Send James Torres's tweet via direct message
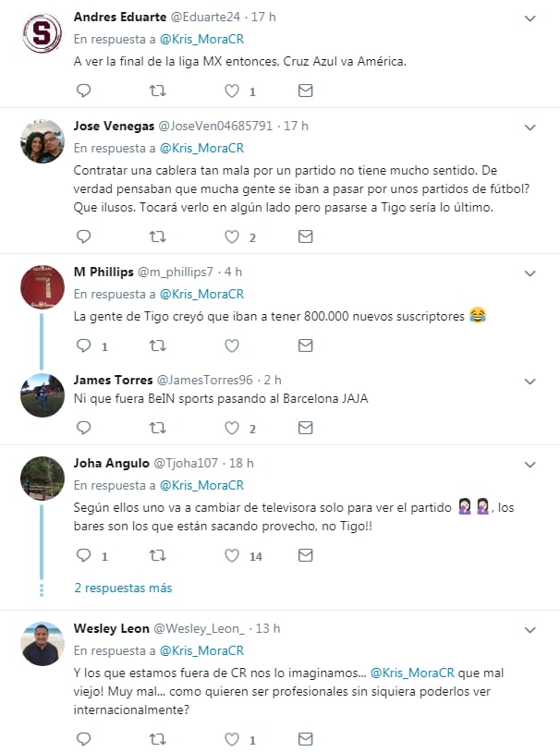 tap(306, 428)
